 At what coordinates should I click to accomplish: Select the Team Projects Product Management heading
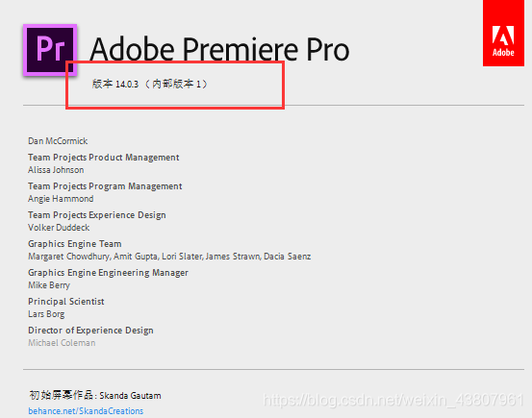tap(104, 158)
